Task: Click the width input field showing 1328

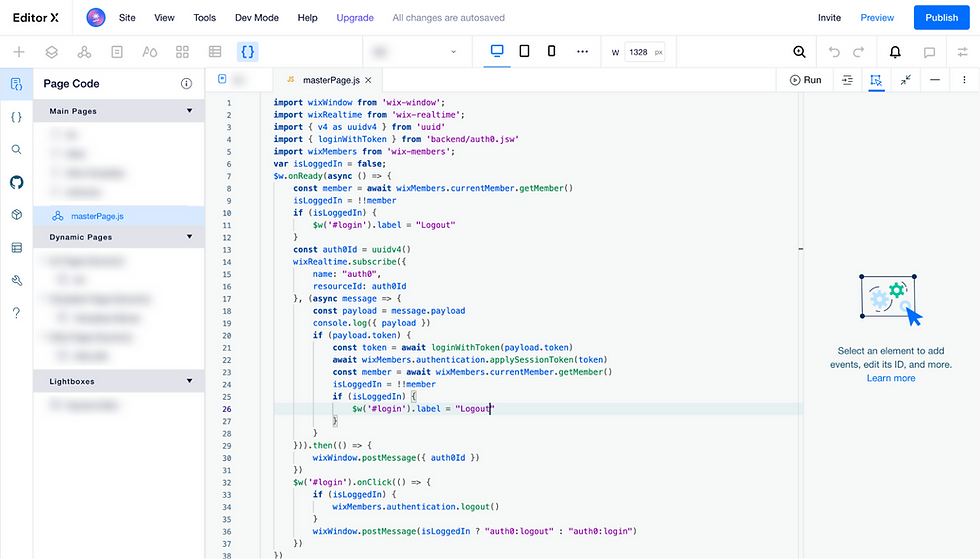Action: click(x=644, y=52)
